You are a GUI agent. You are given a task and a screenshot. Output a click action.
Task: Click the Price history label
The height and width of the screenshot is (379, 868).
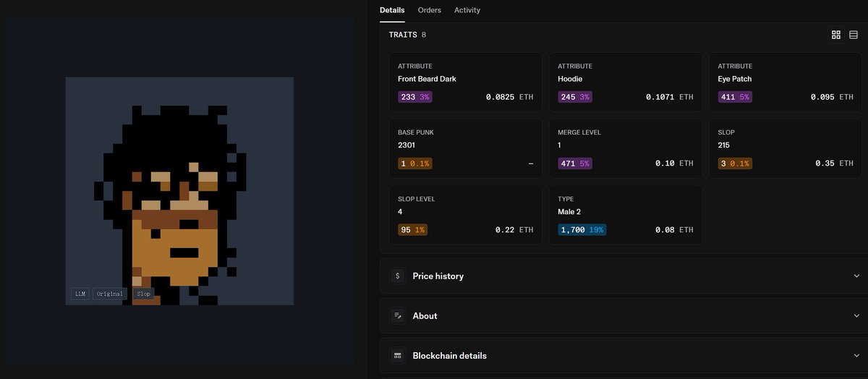438,276
